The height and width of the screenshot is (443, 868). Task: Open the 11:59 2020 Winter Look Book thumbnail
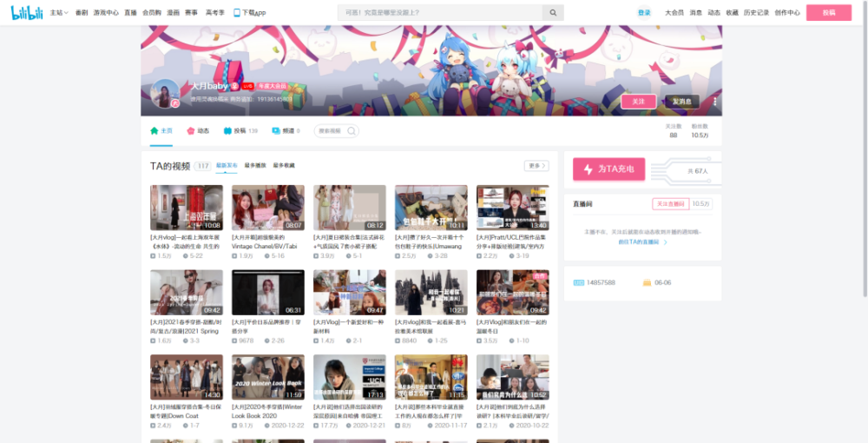pyautogui.click(x=268, y=377)
